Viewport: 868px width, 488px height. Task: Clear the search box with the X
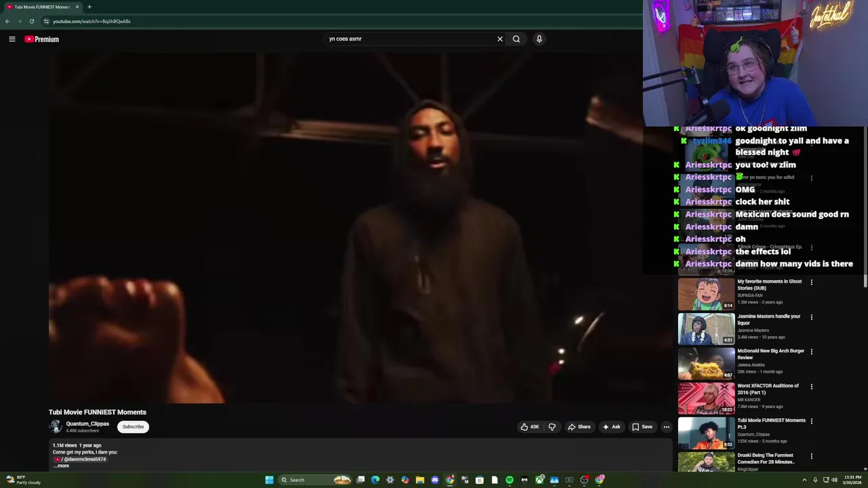pos(500,39)
